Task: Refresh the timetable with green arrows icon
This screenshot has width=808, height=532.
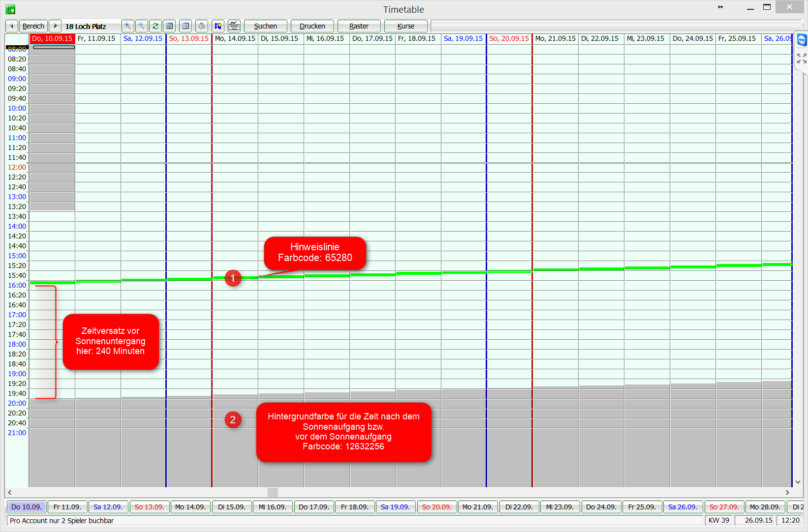Action: point(155,26)
